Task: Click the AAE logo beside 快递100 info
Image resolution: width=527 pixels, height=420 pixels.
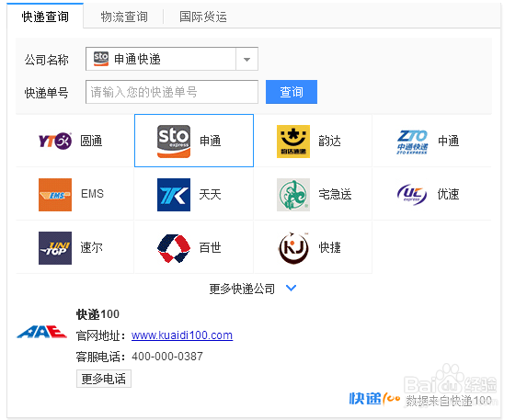Action: pos(42,332)
